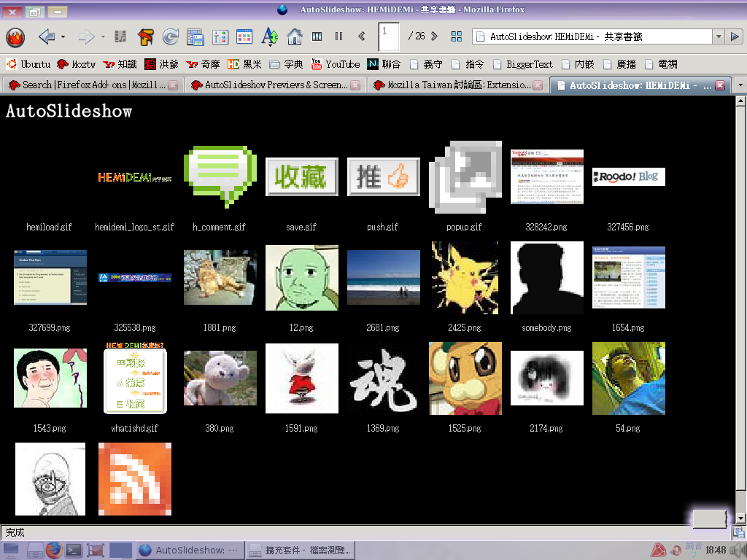The height and width of the screenshot is (560, 747).
Task: Open the Back history dropdown arrow
Action: pyautogui.click(x=63, y=36)
